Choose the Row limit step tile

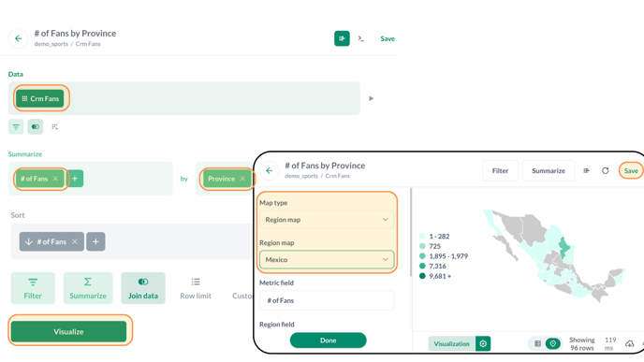[196, 288]
